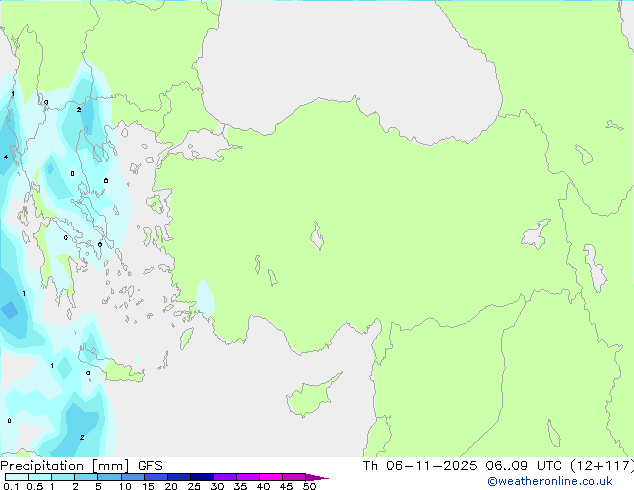Click the '10' legend scale label
The height and width of the screenshot is (490, 634).
pyautogui.click(x=125, y=486)
